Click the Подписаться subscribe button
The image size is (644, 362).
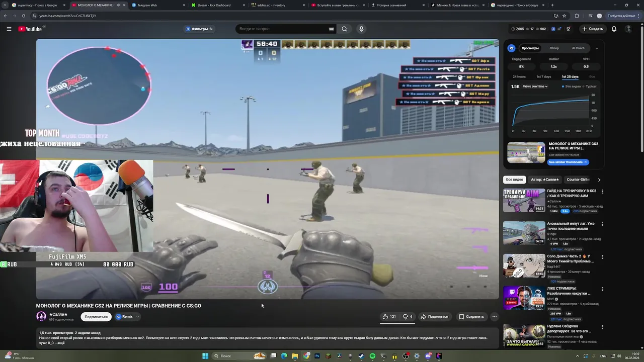(x=96, y=317)
